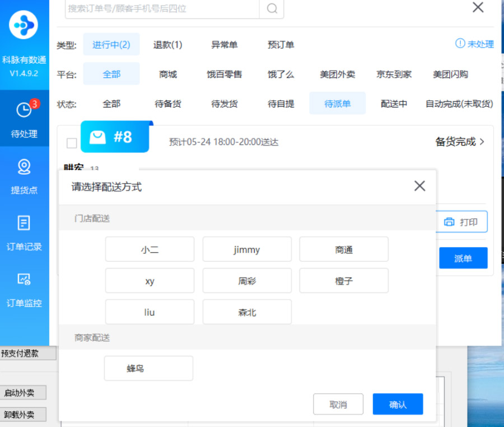Choose courier liu
This screenshot has width=504, height=427.
(x=150, y=312)
